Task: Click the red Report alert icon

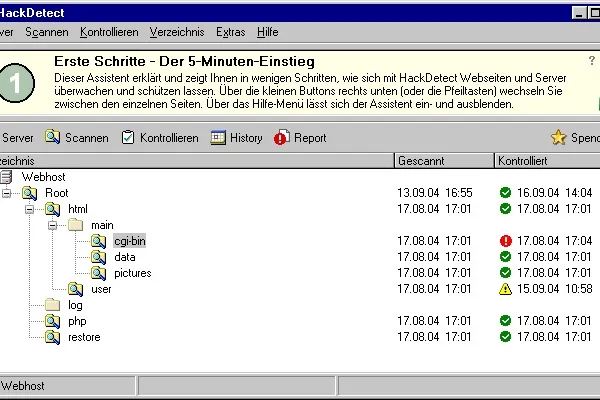Action: pos(282,137)
